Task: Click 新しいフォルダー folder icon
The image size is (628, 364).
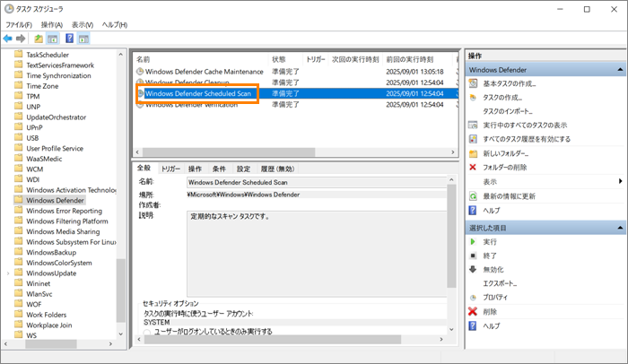Action: (x=473, y=153)
